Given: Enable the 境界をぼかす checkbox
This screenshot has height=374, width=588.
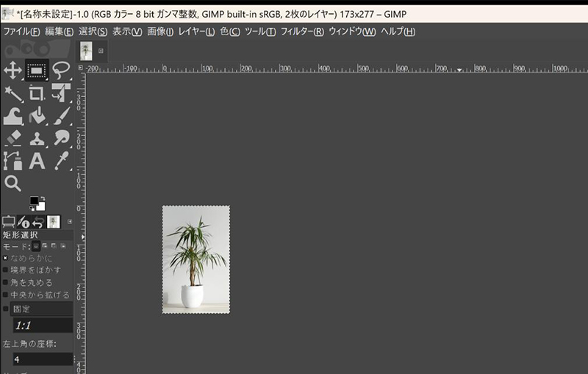Looking at the screenshot, I should click(5, 270).
